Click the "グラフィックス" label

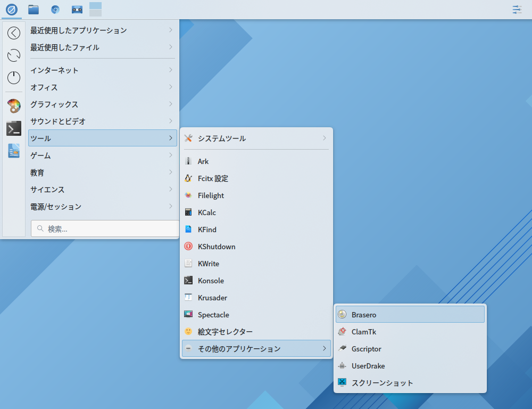(x=54, y=104)
